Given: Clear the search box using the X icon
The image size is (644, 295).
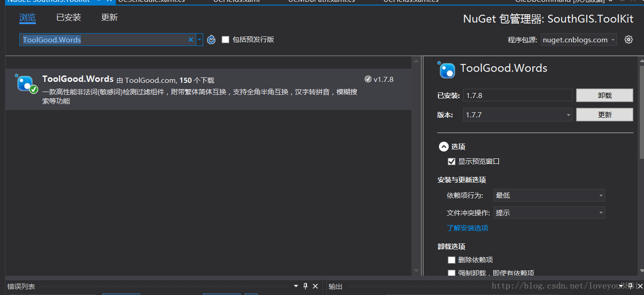Looking at the screenshot, I should click(x=190, y=40).
